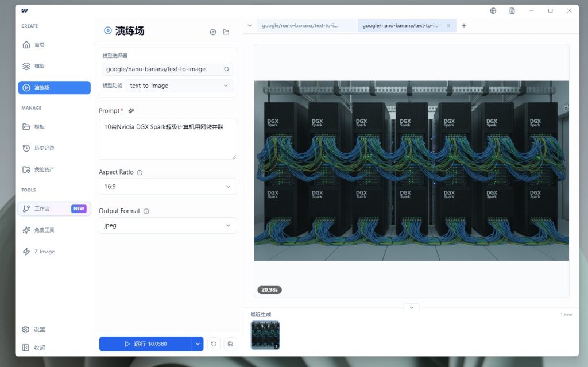The width and height of the screenshot is (588, 367).
Task: Expand the tab list chevron
Action: 250,25
